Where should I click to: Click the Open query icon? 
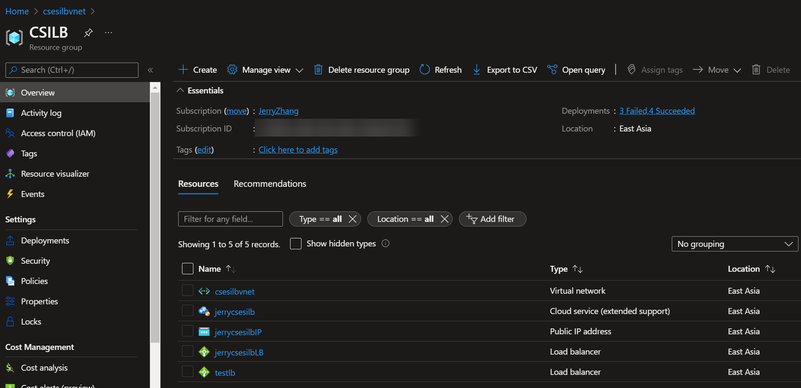tap(552, 70)
